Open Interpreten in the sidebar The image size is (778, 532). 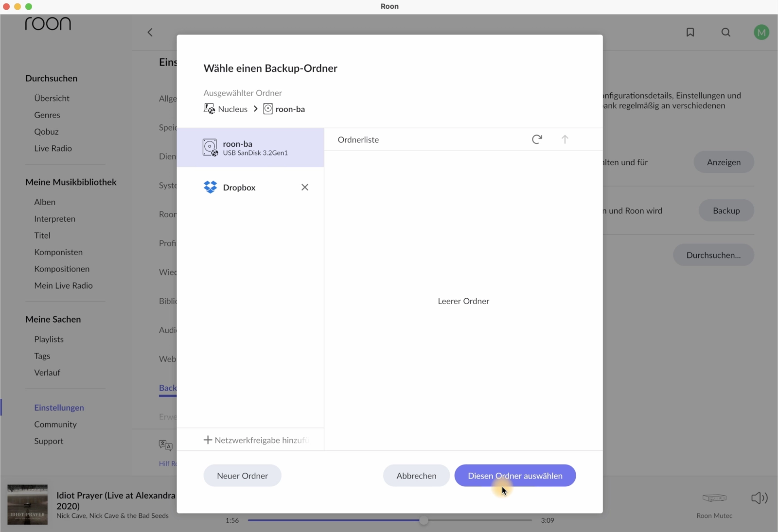point(54,219)
